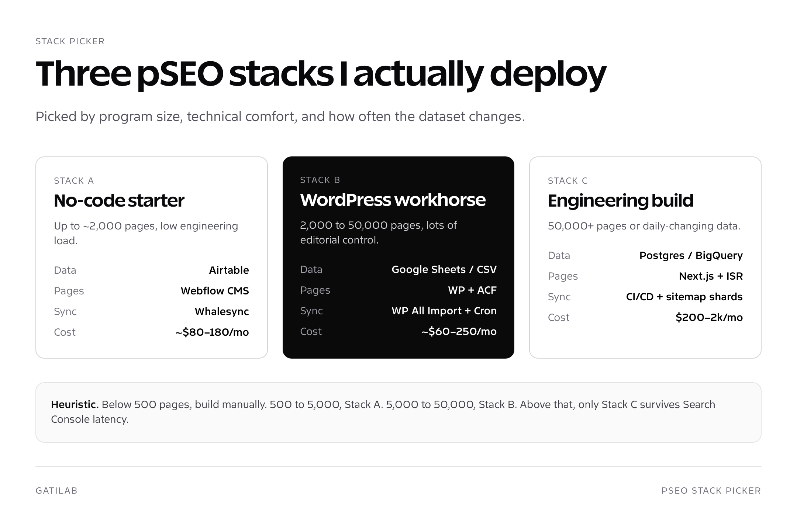This screenshot has width=797, height=532.
Task: Click the 'WP All Import + Cron' value
Action: (x=444, y=311)
